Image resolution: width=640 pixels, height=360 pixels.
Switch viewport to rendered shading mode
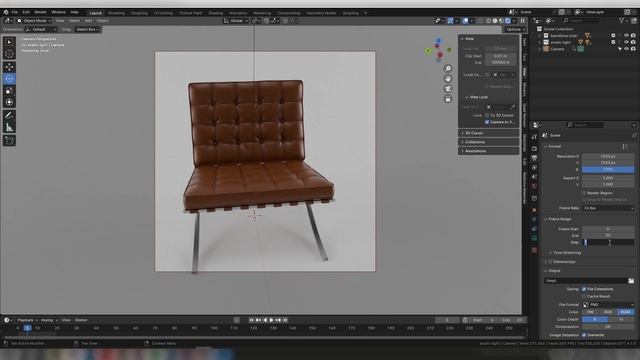[x=508, y=20]
